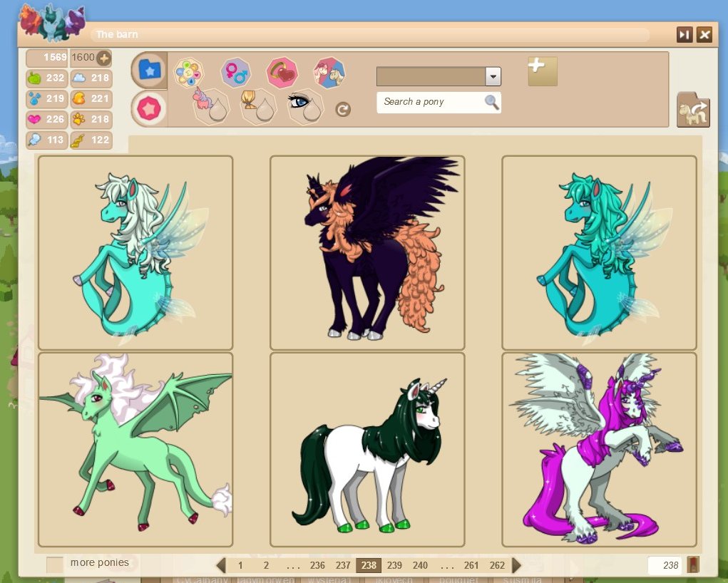Viewport: 728px width, 583px height.
Task: Reset filters with the circular arrow icon
Action: [343, 109]
